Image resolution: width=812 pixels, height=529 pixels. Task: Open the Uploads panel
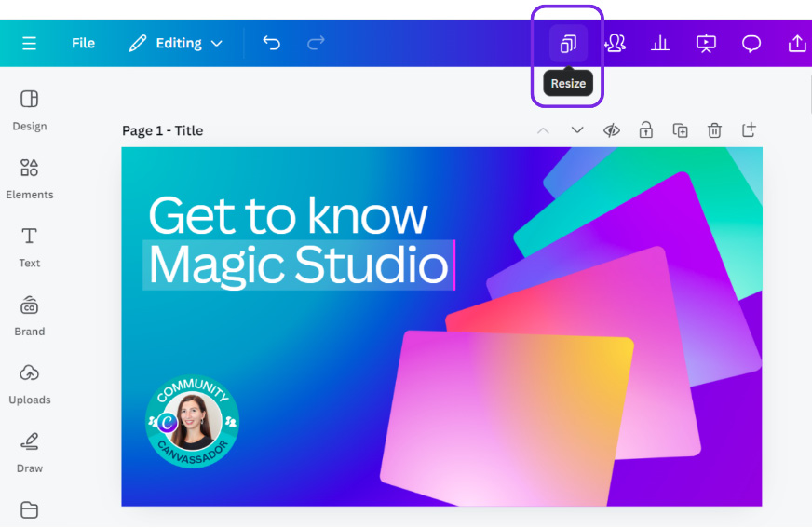(x=30, y=384)
